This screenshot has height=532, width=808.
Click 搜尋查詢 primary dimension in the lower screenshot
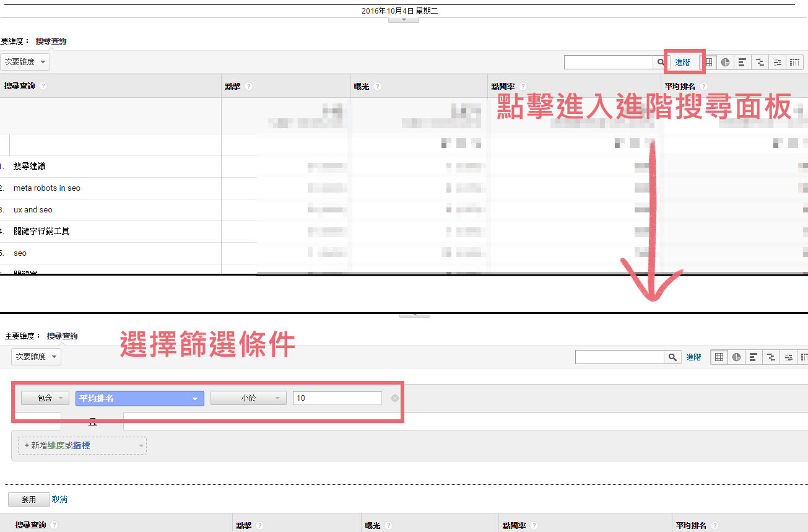click(62, 336)
